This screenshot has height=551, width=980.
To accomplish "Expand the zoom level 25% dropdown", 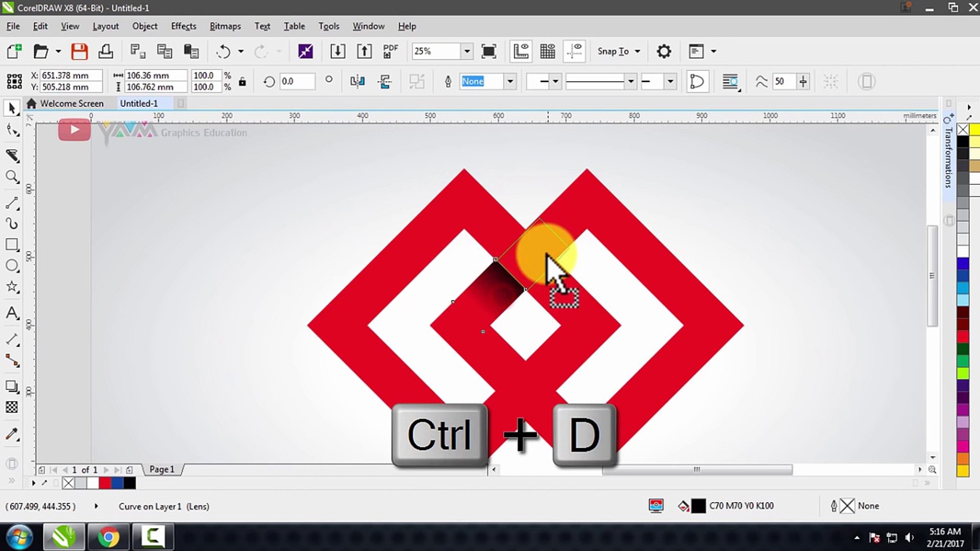I will (467, 52).
